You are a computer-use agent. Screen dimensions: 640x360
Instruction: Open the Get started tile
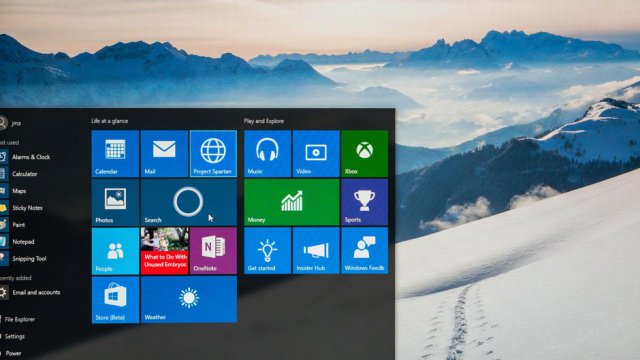267,251
